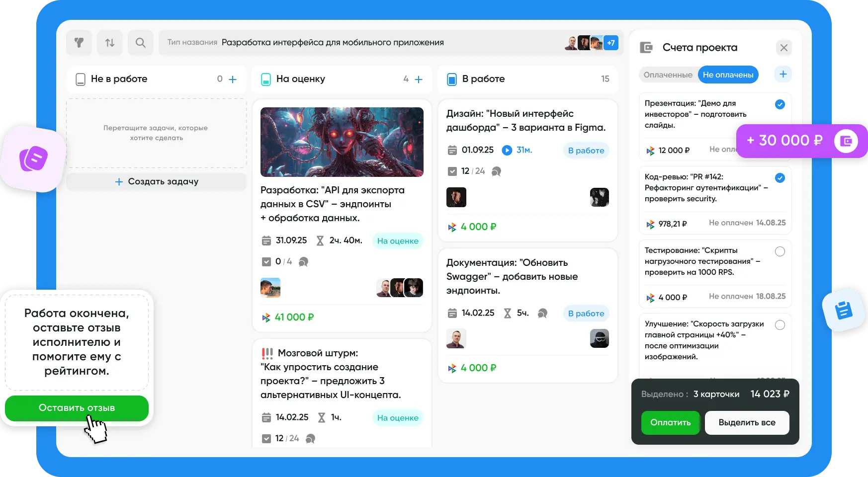
Task: Expand the +7 members avatar group
Action: (x=611, y=43)
